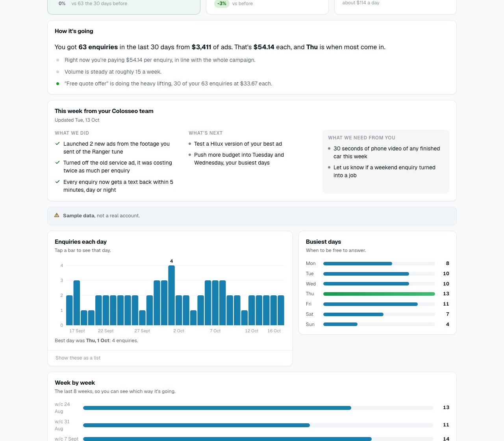Click the Mon bar in Busiest days

point(358,263)
